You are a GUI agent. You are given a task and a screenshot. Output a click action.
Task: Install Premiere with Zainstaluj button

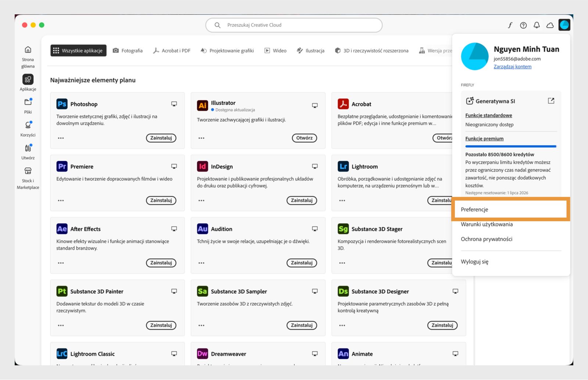click(161, 201)
